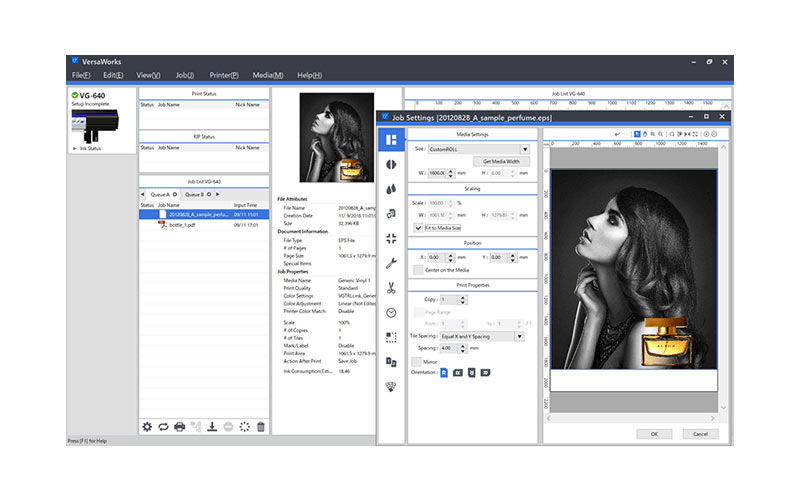Click the Get Media Width button
The width and height of the screenshot is (800, 500).
point(501,161)
